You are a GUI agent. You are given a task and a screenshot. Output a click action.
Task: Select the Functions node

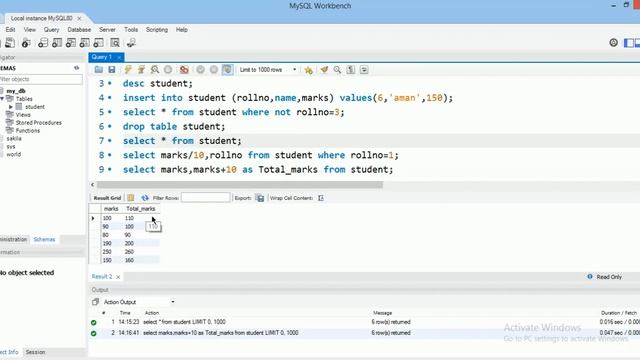(28, 131)
